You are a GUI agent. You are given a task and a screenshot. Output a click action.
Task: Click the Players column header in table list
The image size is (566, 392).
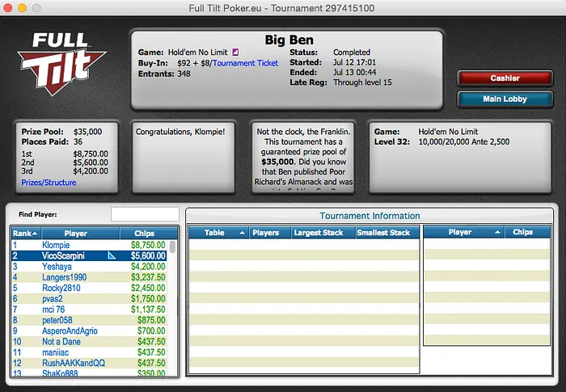pyautogui.click(x=266, y=233)
